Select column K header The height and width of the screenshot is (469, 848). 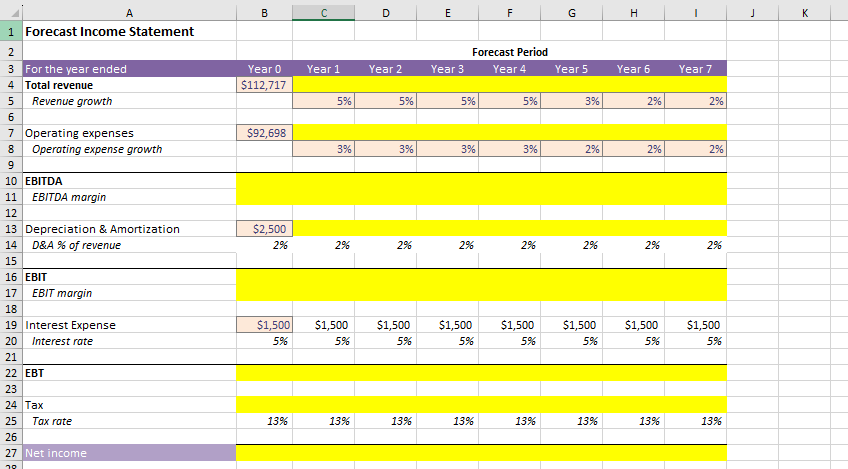pyautogui.click(x=805, y=13)
